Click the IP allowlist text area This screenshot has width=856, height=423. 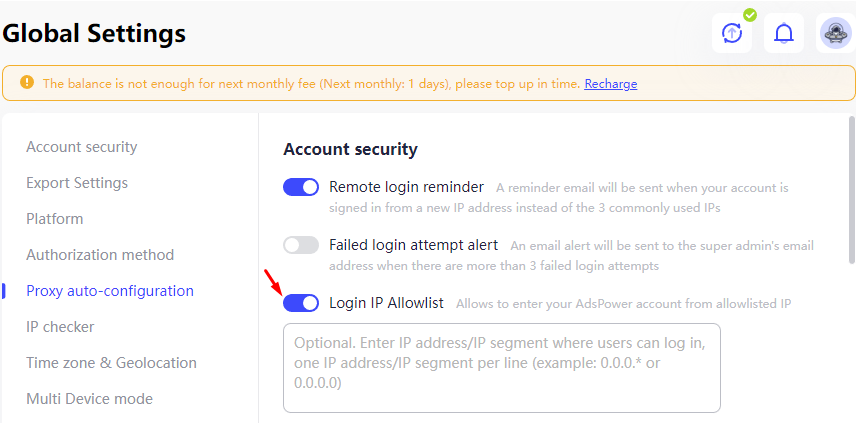(x=502, y=368)
